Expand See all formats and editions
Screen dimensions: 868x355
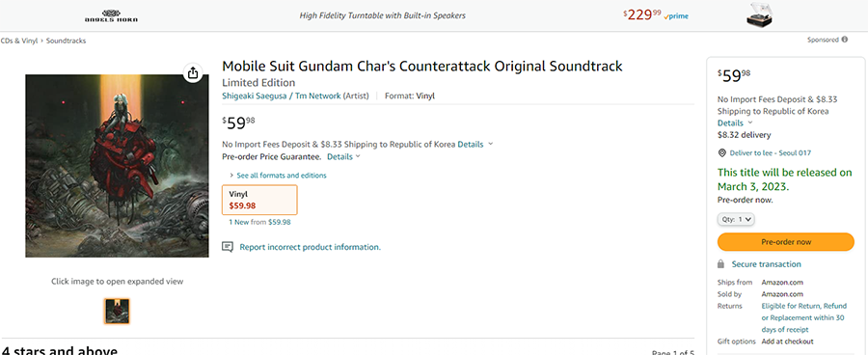click(x=278, y=175)
